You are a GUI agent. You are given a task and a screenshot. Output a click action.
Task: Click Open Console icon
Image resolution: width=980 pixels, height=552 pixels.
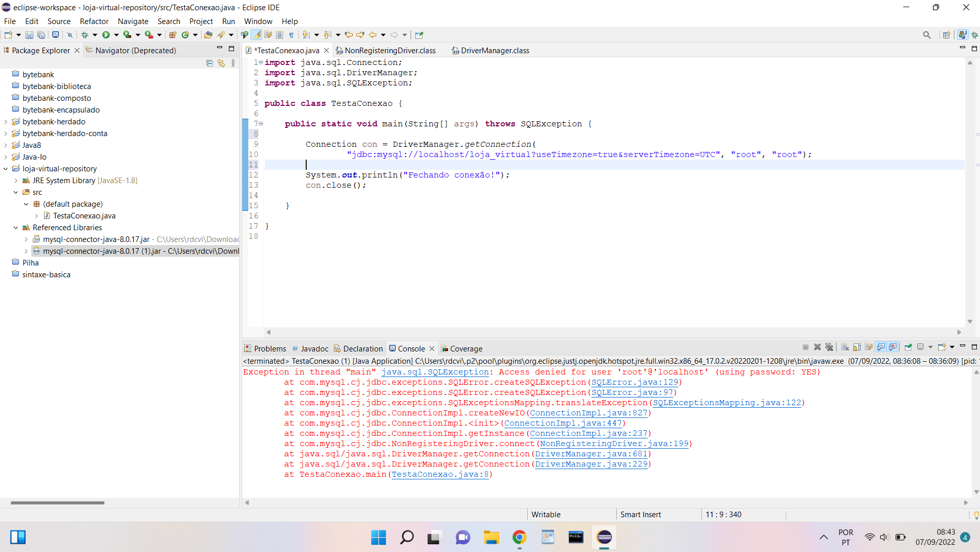coord(941,347)
